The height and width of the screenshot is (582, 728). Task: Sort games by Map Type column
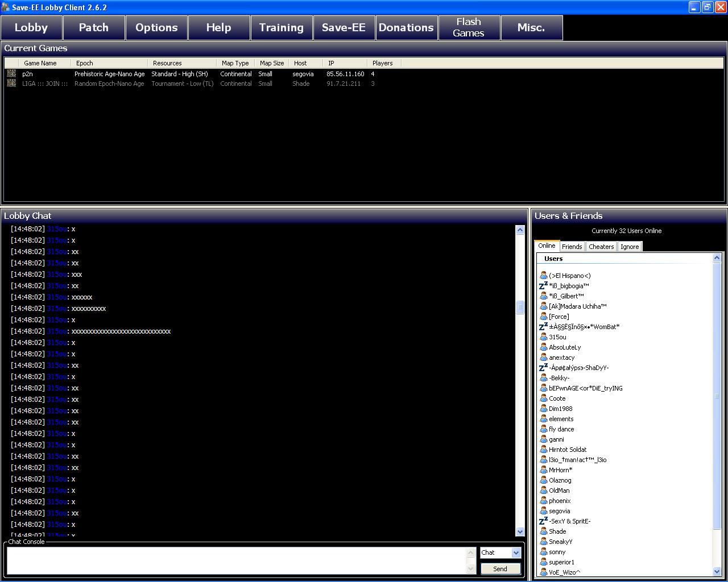coord(235,63)
